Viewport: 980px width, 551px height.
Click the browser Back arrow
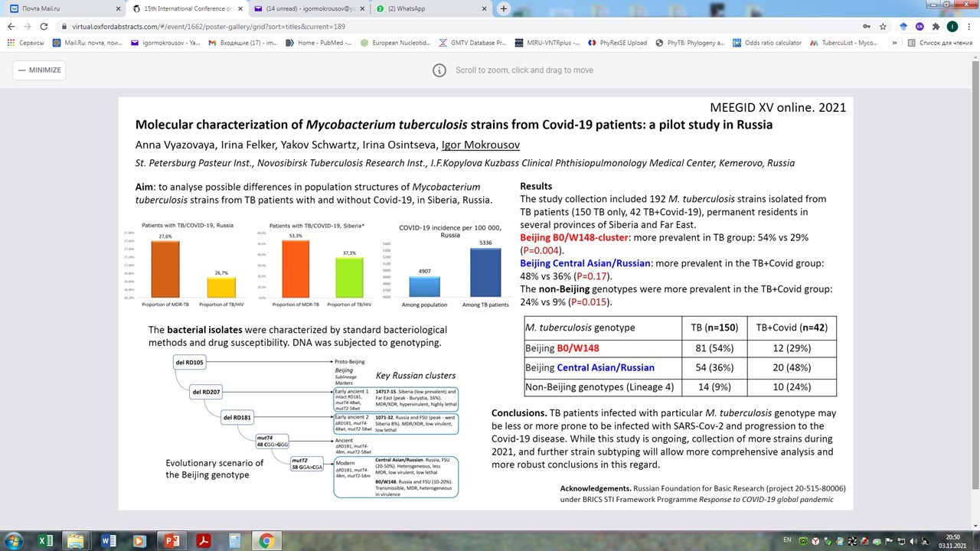click(x=11, y=26)
